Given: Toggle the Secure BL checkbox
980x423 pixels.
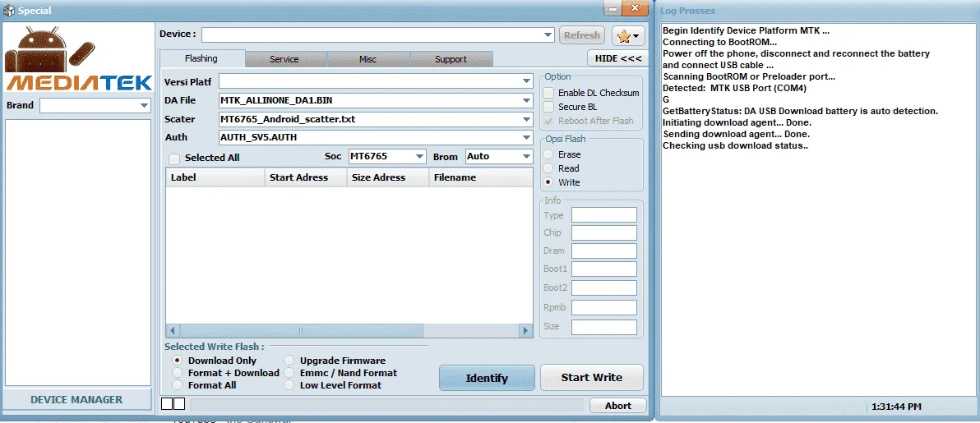Looking at the screenshot, I should click(548, 107).
